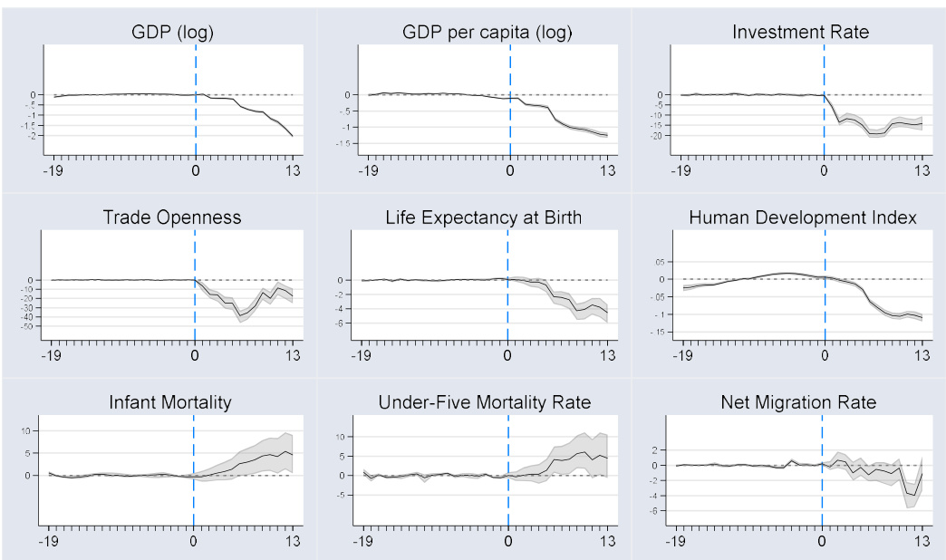Click the 'Trade Openness' chart title
Screen dimensions: 946x560
point(171,218)
